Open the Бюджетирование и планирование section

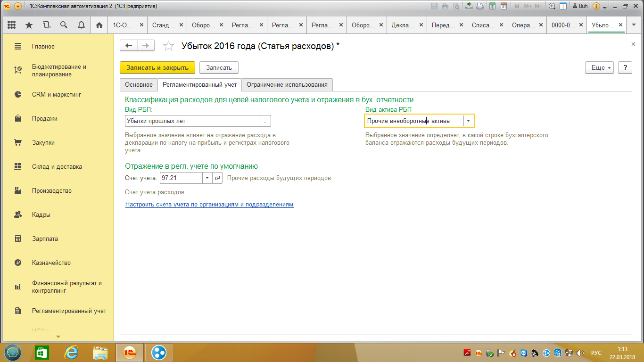pyautogui.click(x=59, y=71)
